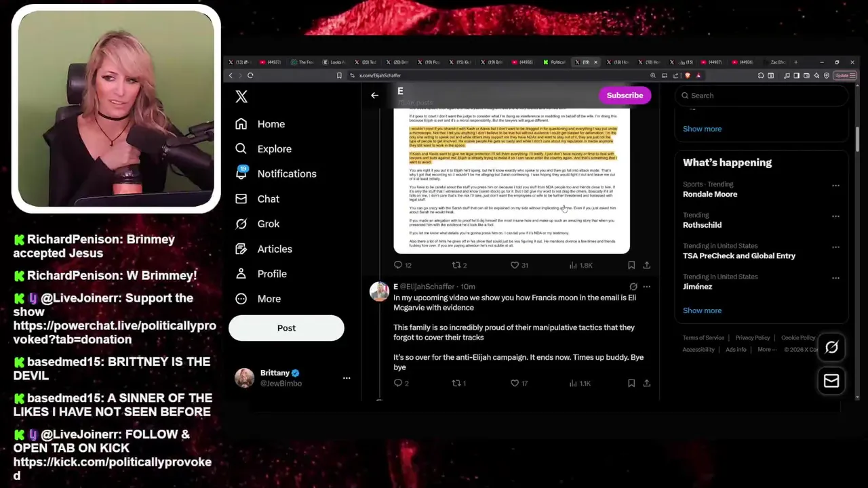
Task: Click the Brave Update button
Action: (844, 75)
